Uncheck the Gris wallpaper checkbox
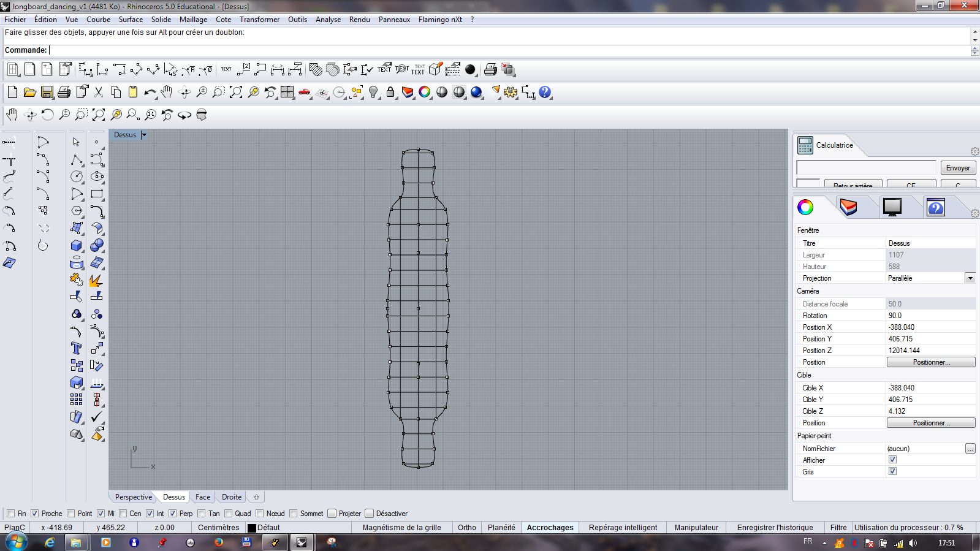Viewport: 980px width, 551px height. pos(892,471)
